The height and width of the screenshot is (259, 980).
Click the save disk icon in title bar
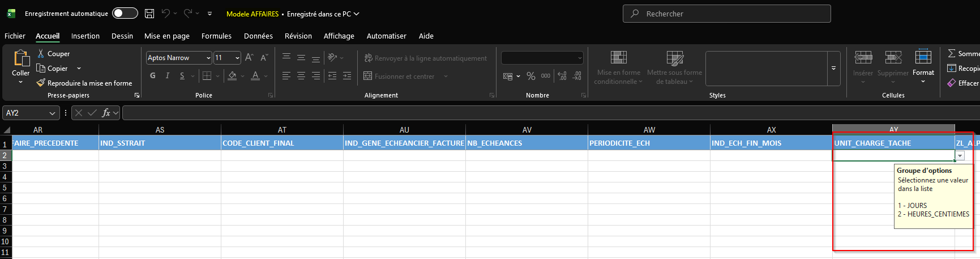pos(149,14)
